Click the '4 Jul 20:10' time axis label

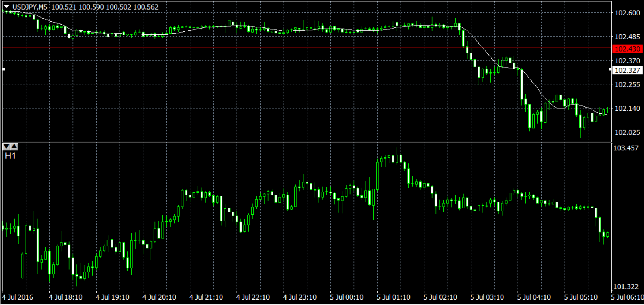(159, 297)
